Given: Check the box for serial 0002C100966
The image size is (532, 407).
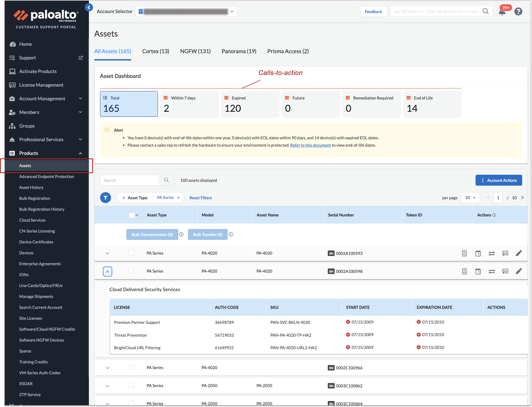Looking at the screenshot, I should pyautogui.click(x=131, y=367).
